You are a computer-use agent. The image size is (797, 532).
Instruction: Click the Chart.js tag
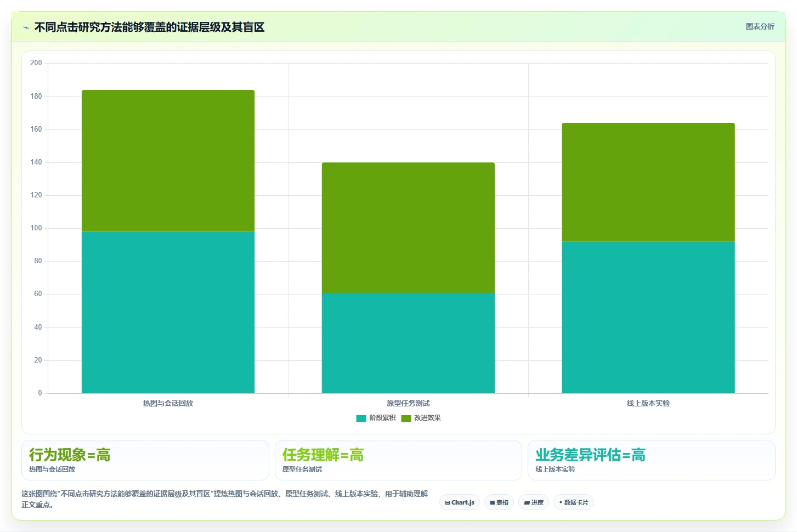coord(460,502)
